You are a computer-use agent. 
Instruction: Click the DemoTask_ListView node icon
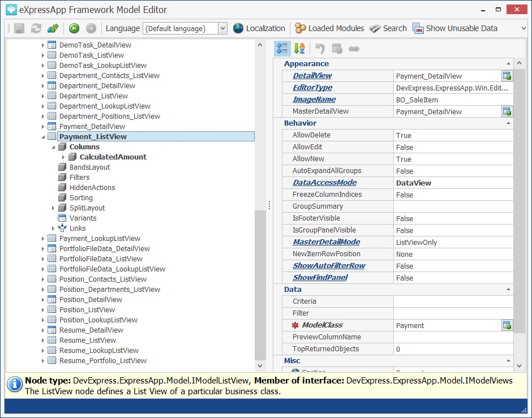click(52, 55)
